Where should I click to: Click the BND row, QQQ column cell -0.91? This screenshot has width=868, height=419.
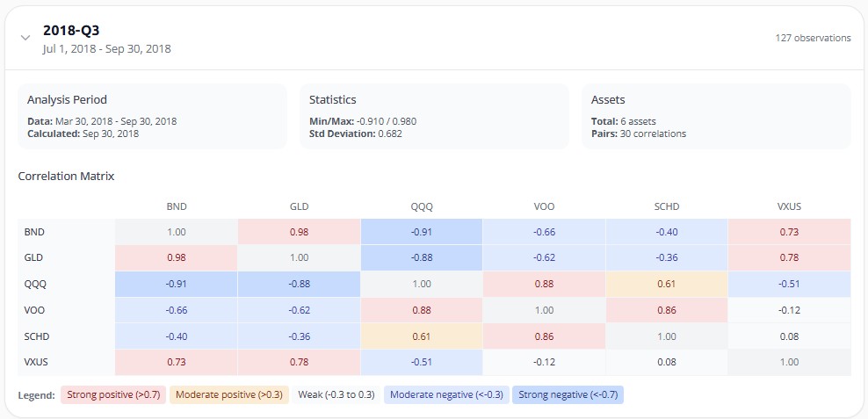pyautogui.click(x=422, y=232)
